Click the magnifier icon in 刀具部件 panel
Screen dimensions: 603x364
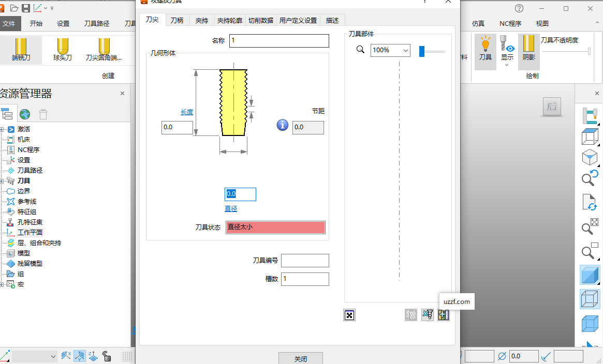360,50
